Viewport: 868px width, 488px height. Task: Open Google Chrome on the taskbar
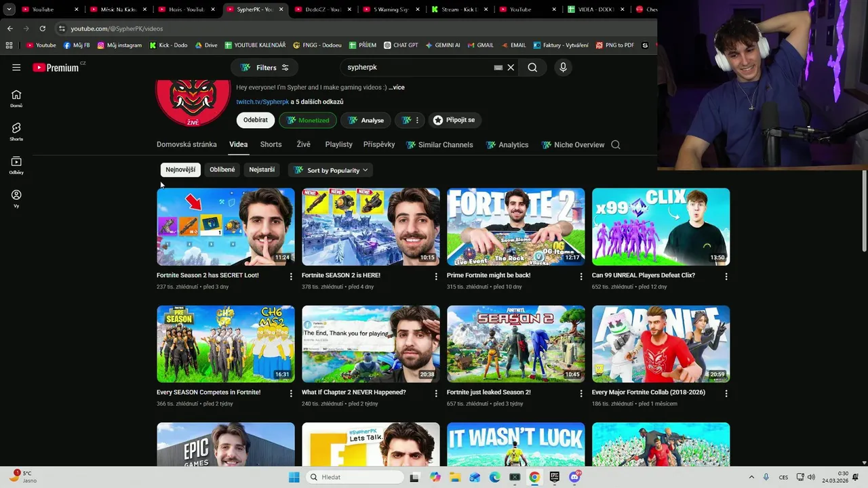(534, 477)
